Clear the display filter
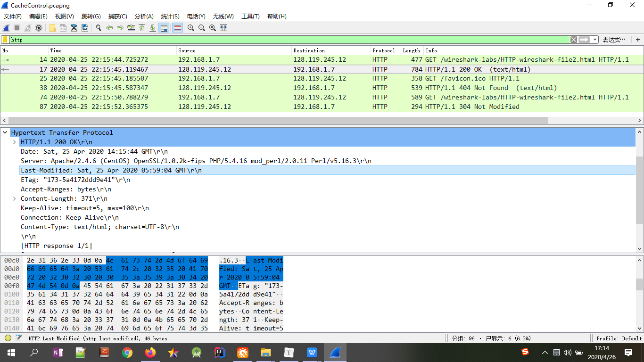 574,40
